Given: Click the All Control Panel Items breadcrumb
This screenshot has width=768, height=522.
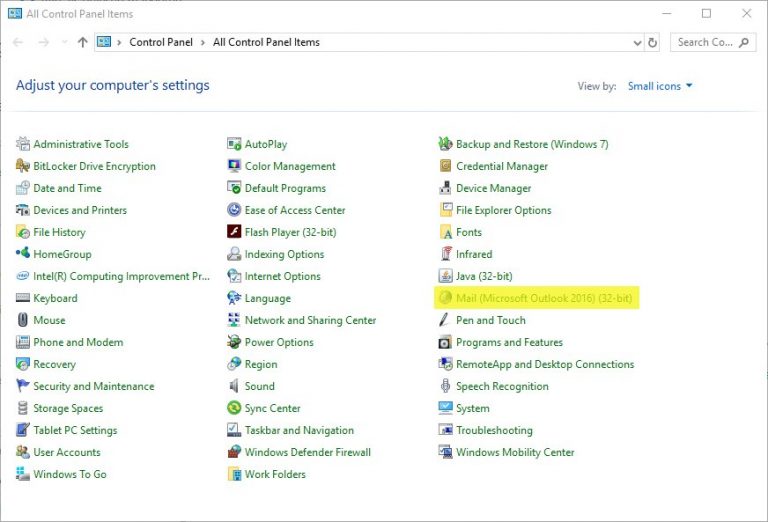Looking at the screenshot, I should point(266,42).
